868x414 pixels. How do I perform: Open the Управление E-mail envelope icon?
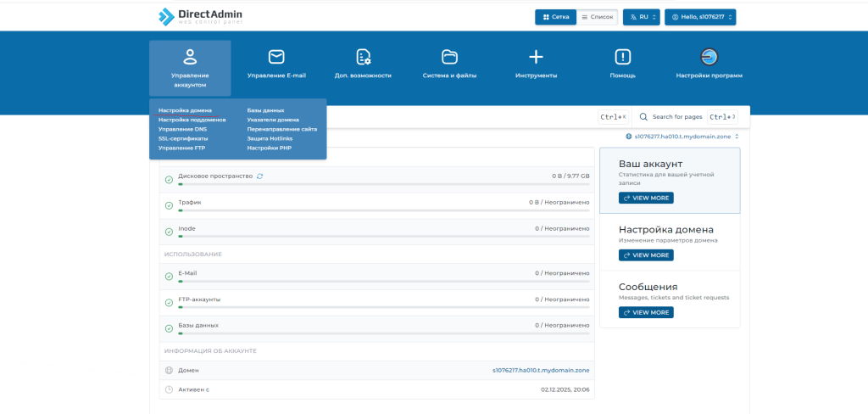click(x=276, y=57)
